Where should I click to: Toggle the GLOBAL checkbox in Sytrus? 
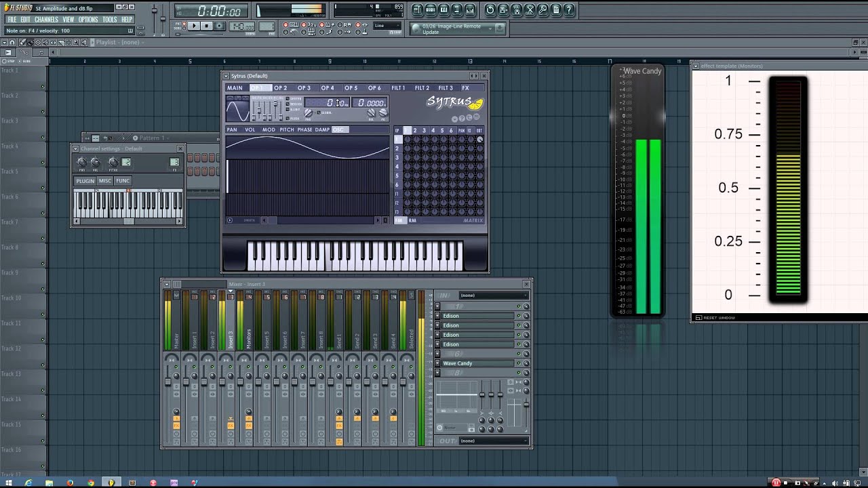coord(319,113)
